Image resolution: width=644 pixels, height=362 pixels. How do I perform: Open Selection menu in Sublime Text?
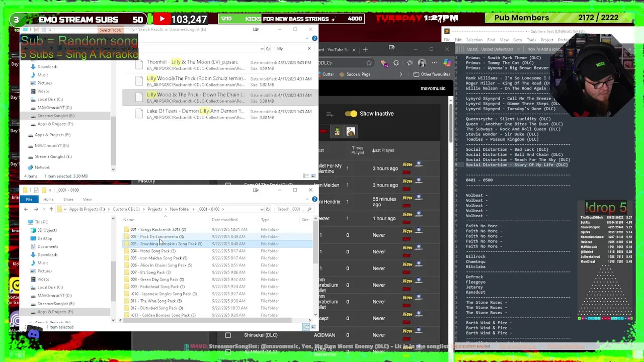pyautogui.click(x=474, y=40)
